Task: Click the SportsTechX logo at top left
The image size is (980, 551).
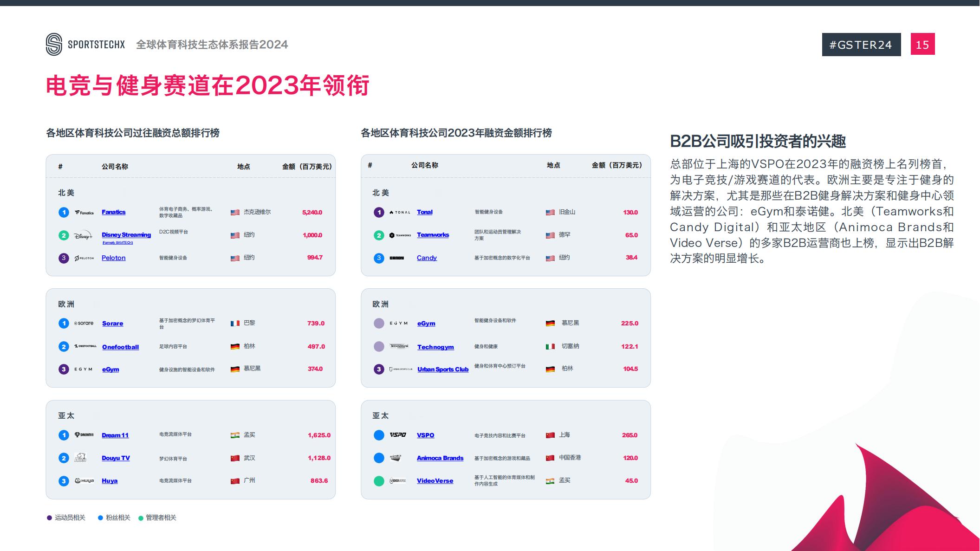Action: click(85, 45)
